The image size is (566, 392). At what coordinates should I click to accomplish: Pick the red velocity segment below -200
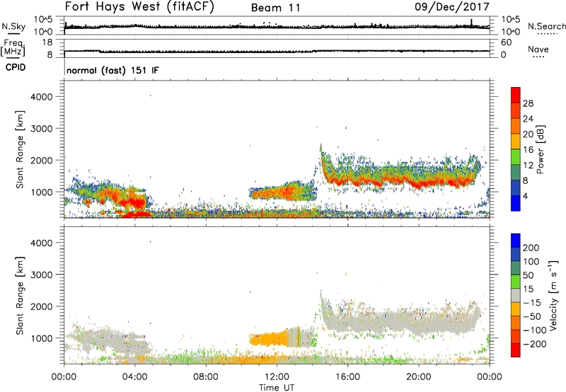516,350
